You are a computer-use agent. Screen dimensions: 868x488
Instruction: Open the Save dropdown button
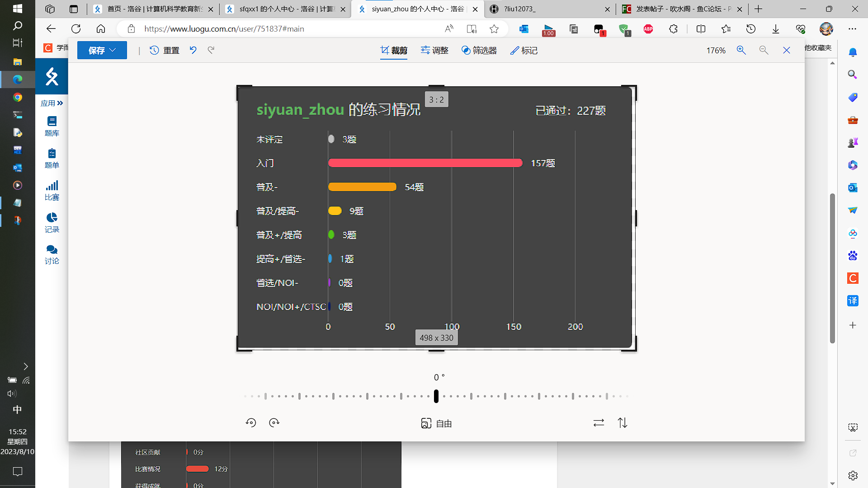[x=102, y=50]
